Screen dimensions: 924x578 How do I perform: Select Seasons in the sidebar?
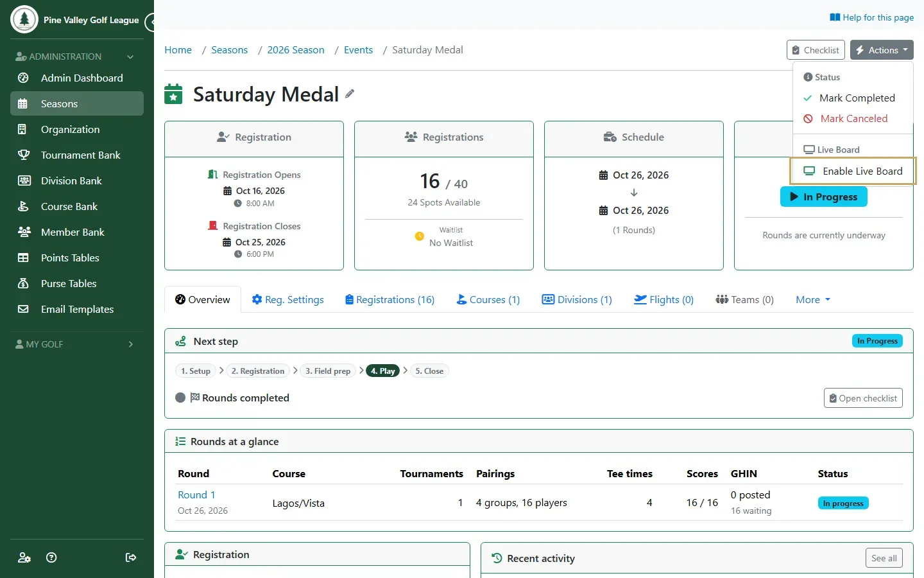click(x=77, y=103)
